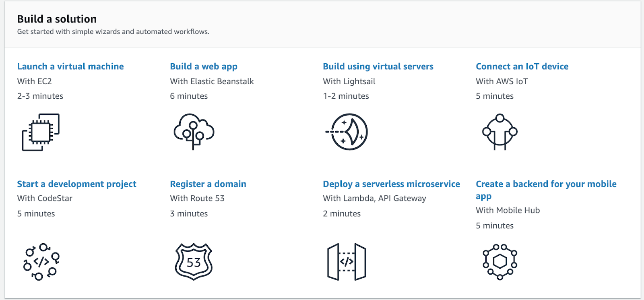Click the With Lightsail text
The height and width of the screenshot is (300, 644).
pos(349,81)
